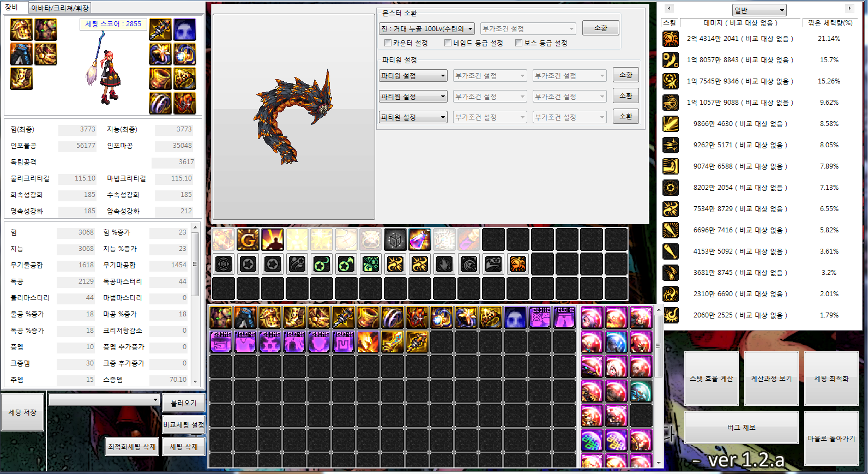Click the left arrow above the damage table
The height and width of the screenshot is (474, 868).
[x=670, y=8]
